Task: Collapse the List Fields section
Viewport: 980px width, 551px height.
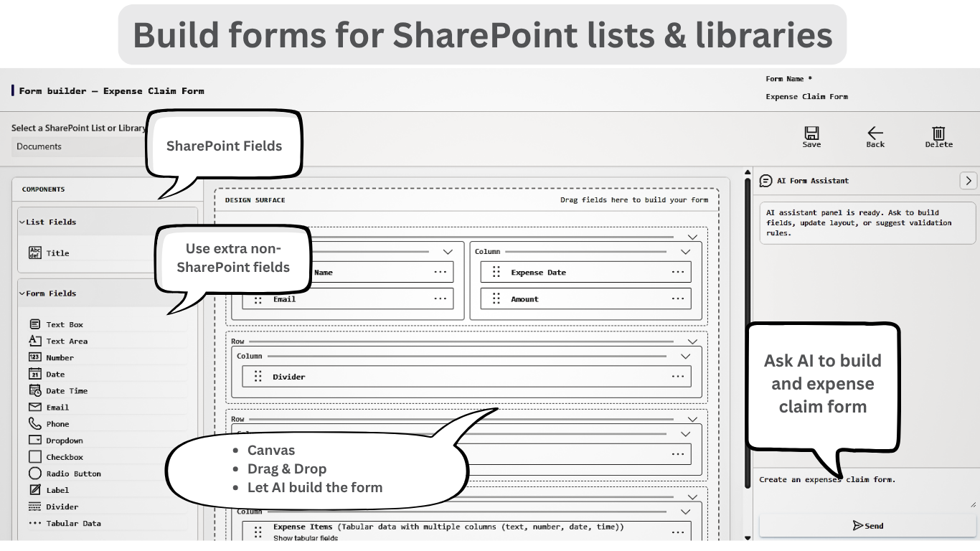Action: tap(24, 222)
